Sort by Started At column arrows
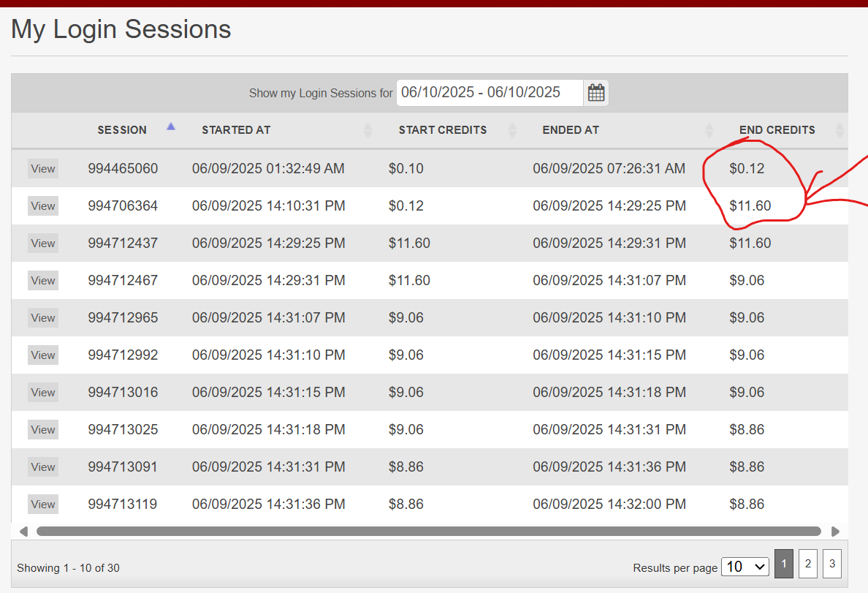 [x=368, y=130]
